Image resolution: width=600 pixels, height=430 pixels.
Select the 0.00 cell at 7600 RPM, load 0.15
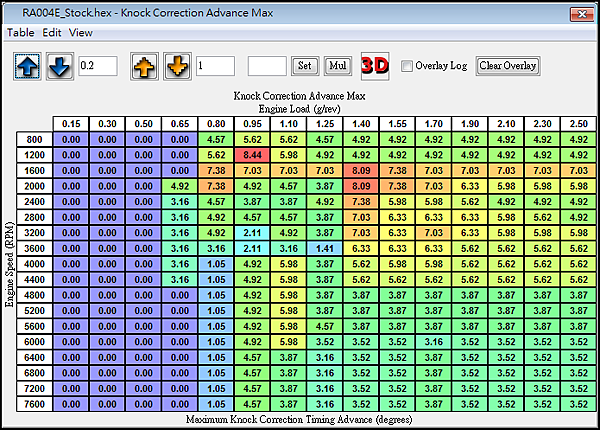tap(71, 404)
